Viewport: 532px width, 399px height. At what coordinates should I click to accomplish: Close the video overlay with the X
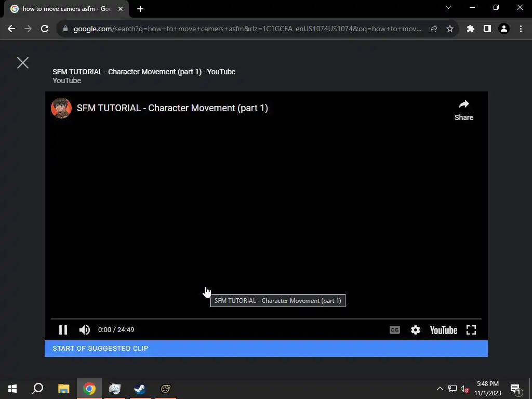tap(23, 63)
